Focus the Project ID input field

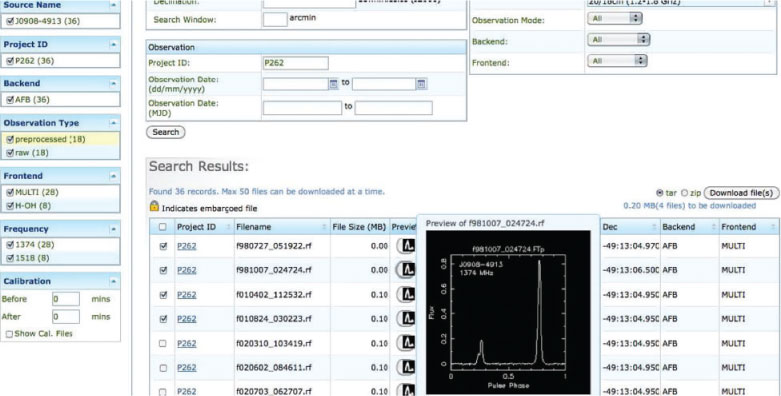click(295, 63)
